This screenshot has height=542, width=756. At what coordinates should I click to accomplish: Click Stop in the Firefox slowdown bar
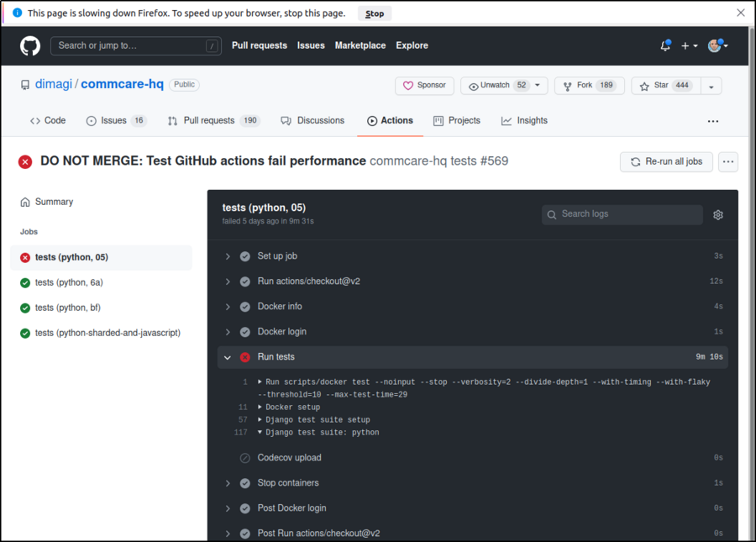coord(375,13)
